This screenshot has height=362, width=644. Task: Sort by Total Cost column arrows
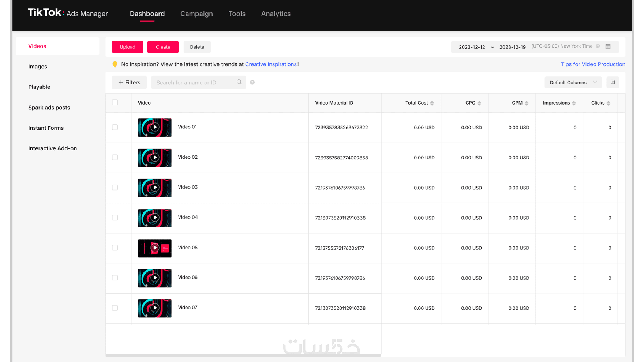432,103
